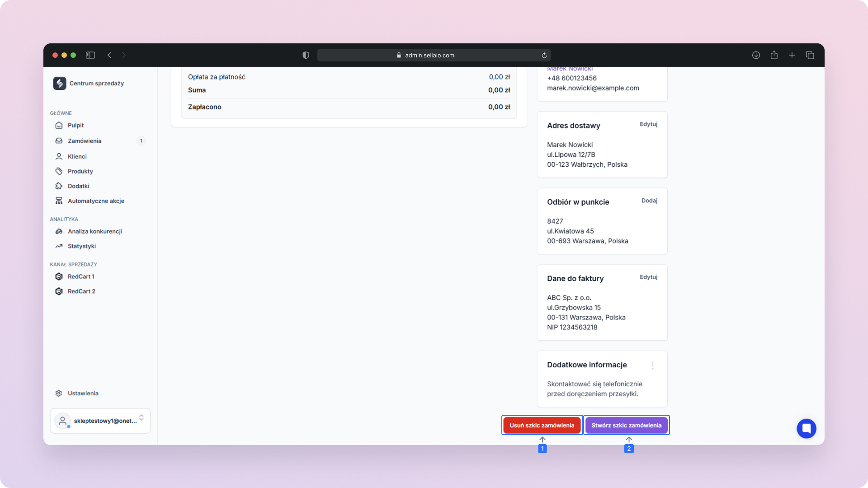
Task: Click ABC Sp. z o.o. company name
Action: point(569,298)
